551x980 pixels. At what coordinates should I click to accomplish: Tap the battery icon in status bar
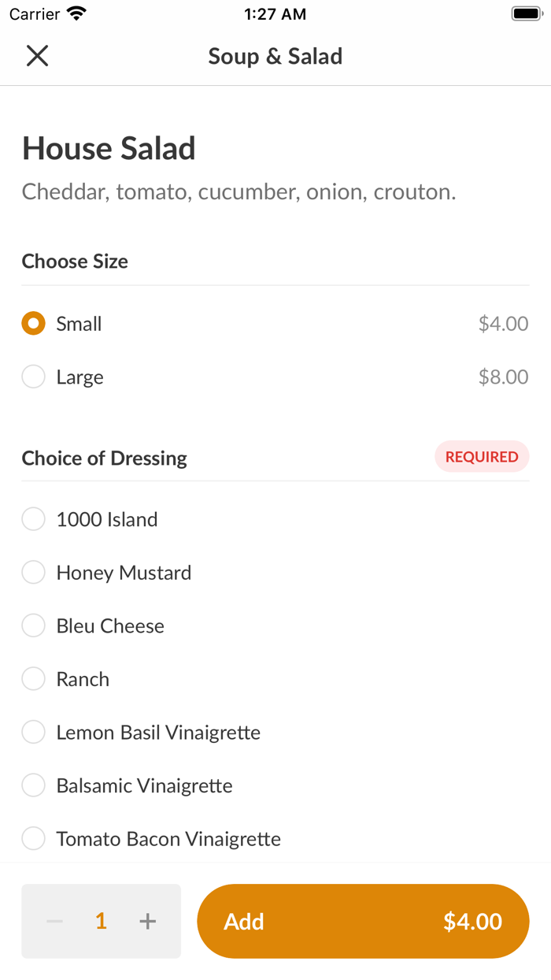pos(527,13)
